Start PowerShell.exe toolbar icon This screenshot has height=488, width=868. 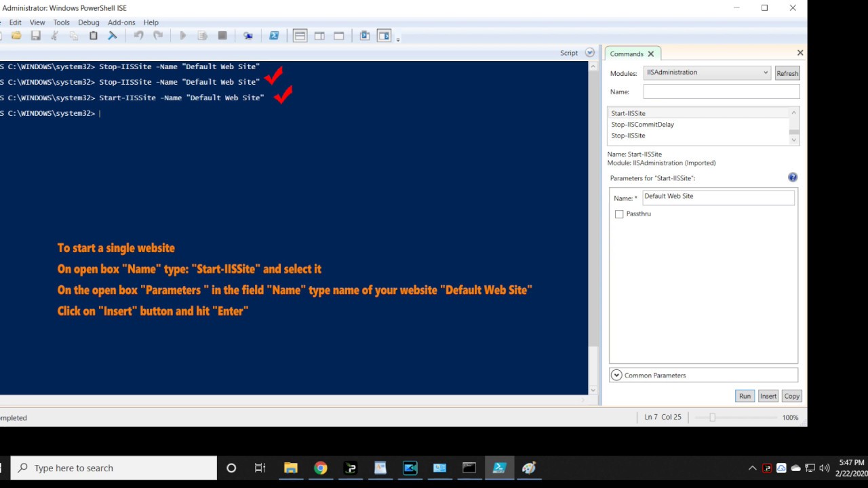(x=274, y=36)
